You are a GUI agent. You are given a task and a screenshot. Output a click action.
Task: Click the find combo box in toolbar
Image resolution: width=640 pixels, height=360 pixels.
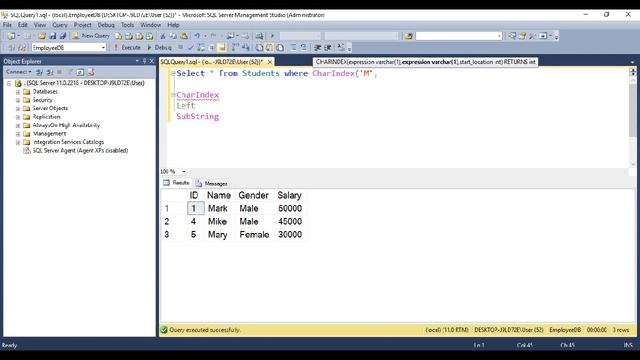(x=459, y=36)
